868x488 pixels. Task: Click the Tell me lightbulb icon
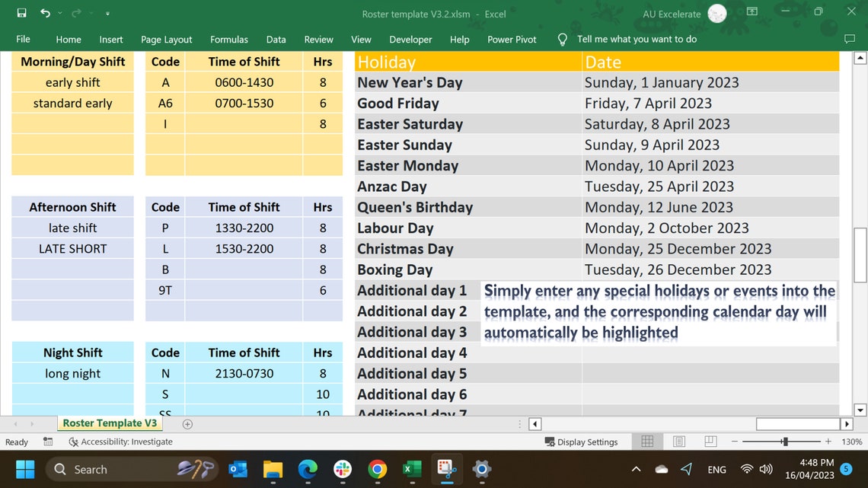point(561,39)
